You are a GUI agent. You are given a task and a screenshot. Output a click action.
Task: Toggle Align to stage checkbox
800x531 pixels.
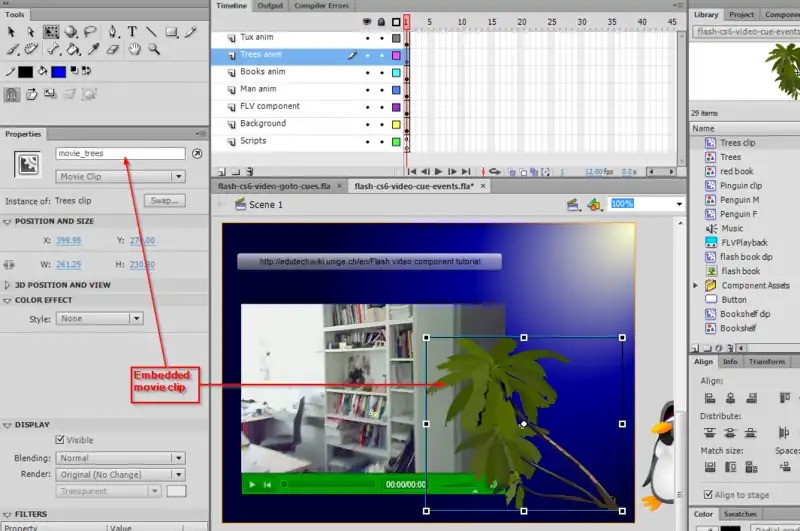709,495
